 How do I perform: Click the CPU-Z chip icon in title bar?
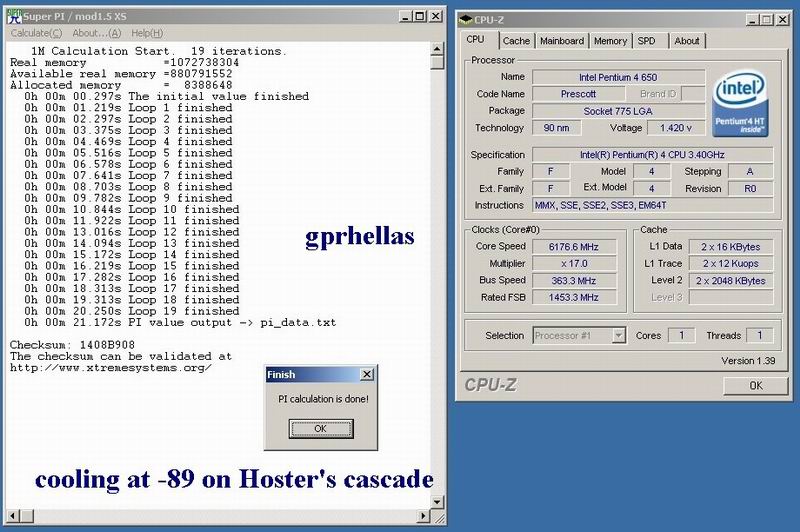[465, 20]
